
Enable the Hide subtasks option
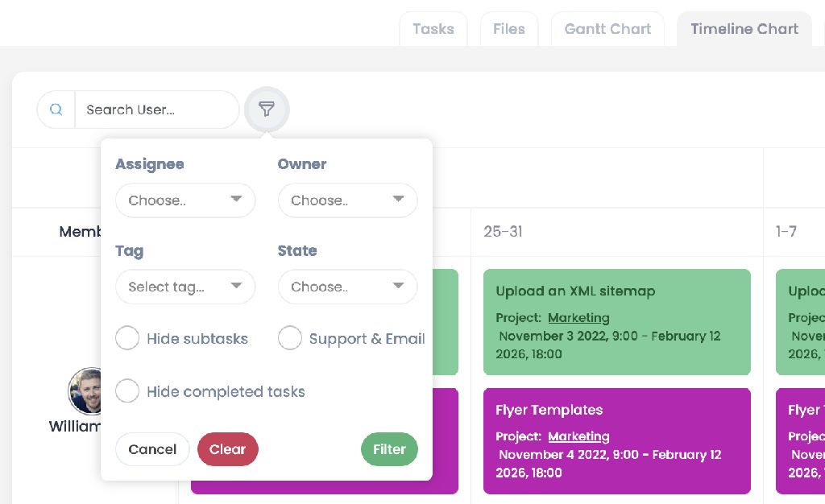point(127,339)
